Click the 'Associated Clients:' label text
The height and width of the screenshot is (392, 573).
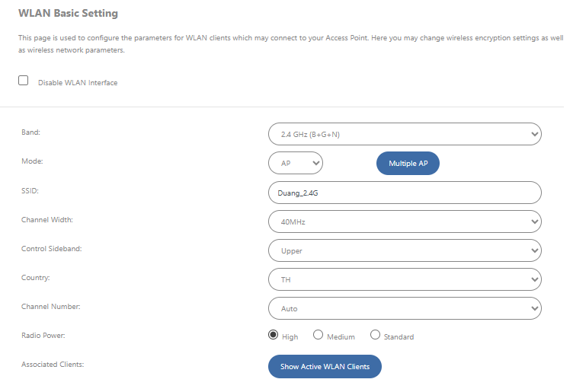pyautogui.click(x=53, y=365)
